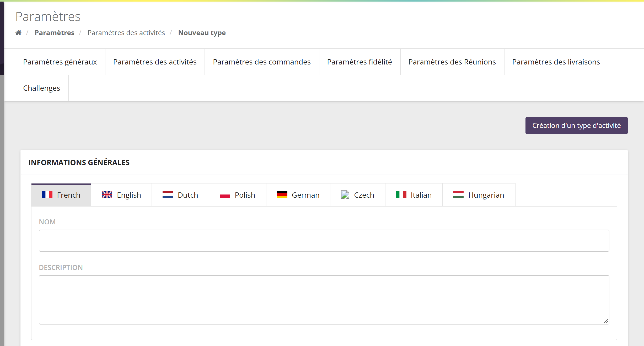Click the French flag icon
The width and height of the screenshot is (644, 346).
pos(47,194)
